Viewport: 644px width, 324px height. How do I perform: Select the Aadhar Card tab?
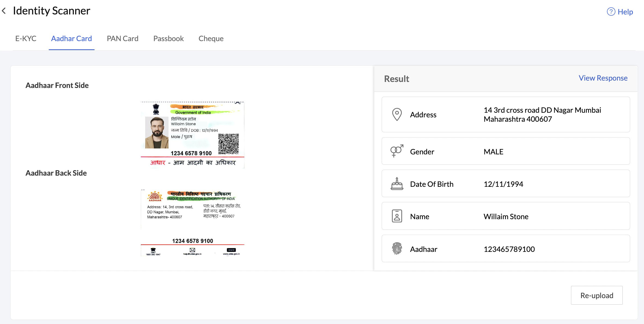pyautogui.click(x=71, y=38)
